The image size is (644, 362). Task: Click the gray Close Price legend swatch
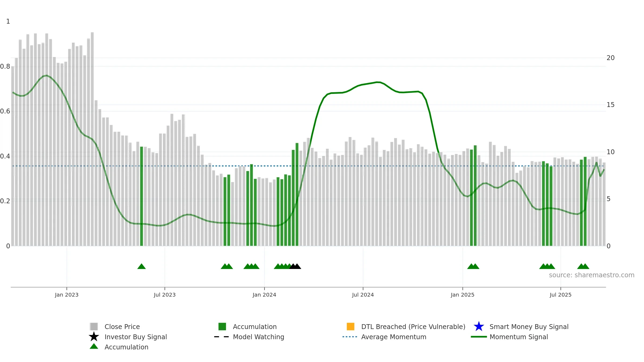click(x=94, y=326)
